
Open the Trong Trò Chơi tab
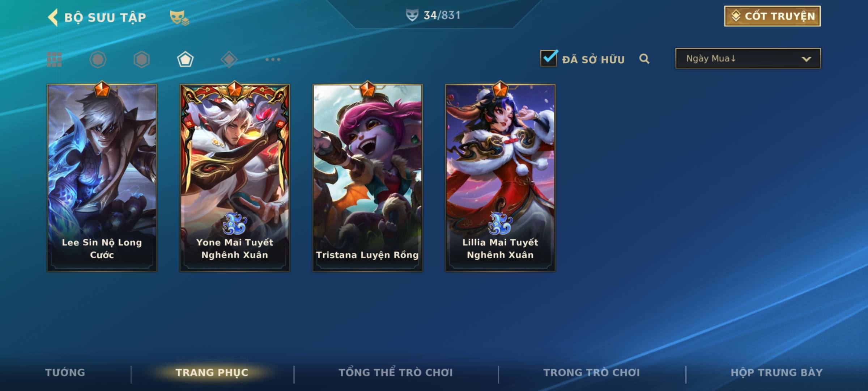(x=592, y=373)
